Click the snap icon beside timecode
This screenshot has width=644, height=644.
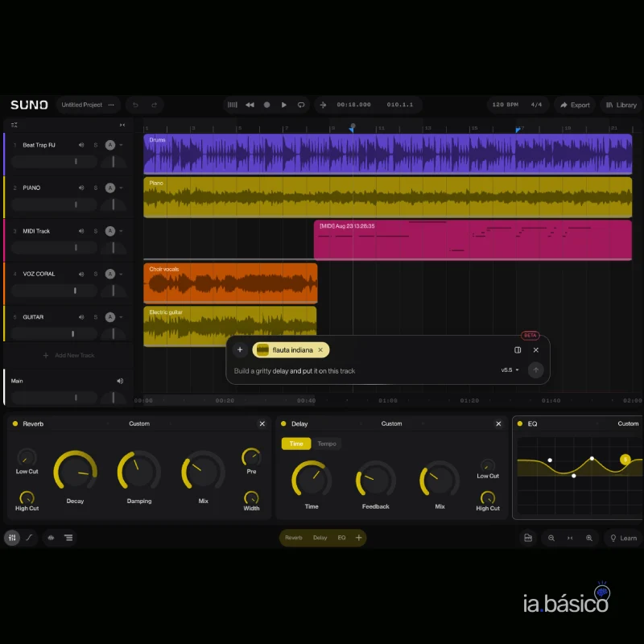(x=324, y=105)
